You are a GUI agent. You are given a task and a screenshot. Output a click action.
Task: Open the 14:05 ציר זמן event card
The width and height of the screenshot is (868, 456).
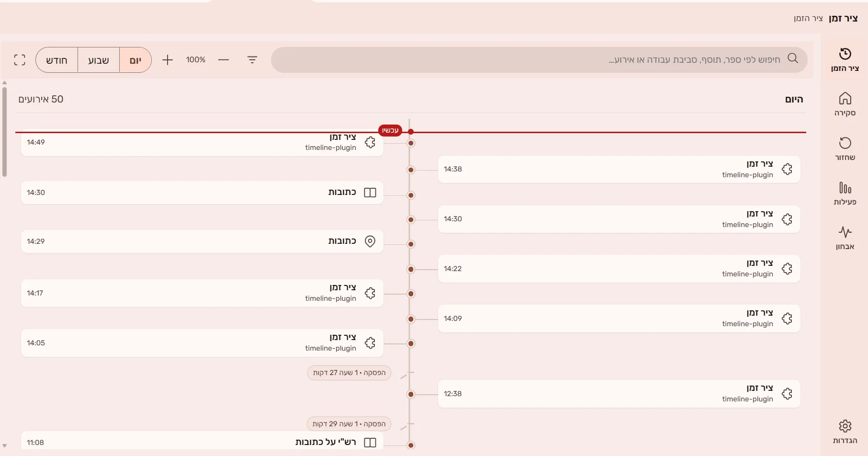202,343
